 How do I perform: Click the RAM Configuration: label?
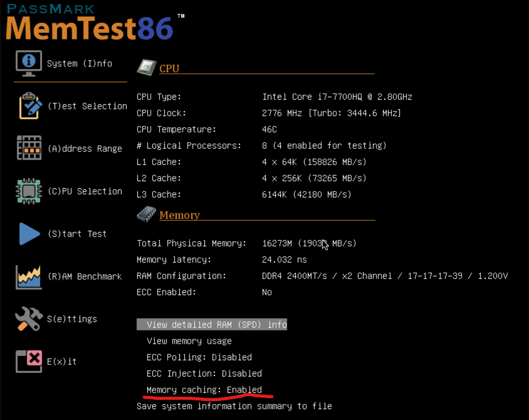[181, 276]
